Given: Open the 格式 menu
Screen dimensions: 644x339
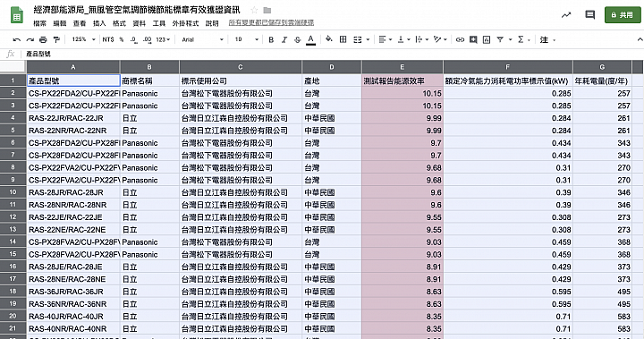Looking at the screenshot, I should click(x=119, y=23).
